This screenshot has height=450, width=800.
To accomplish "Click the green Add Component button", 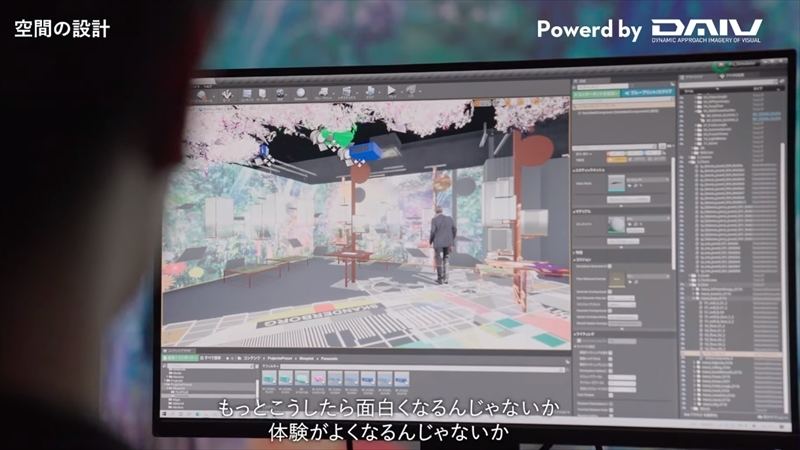I will coord(595,94).
